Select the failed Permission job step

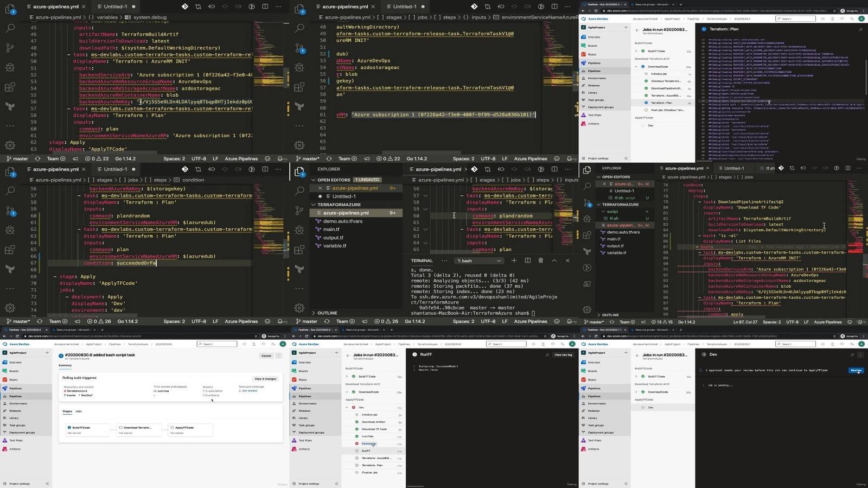369,443
